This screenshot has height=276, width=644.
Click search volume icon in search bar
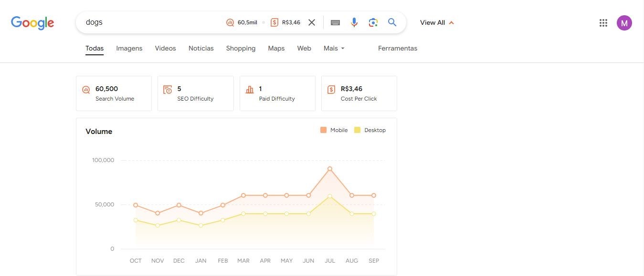[x=230, y=22]
